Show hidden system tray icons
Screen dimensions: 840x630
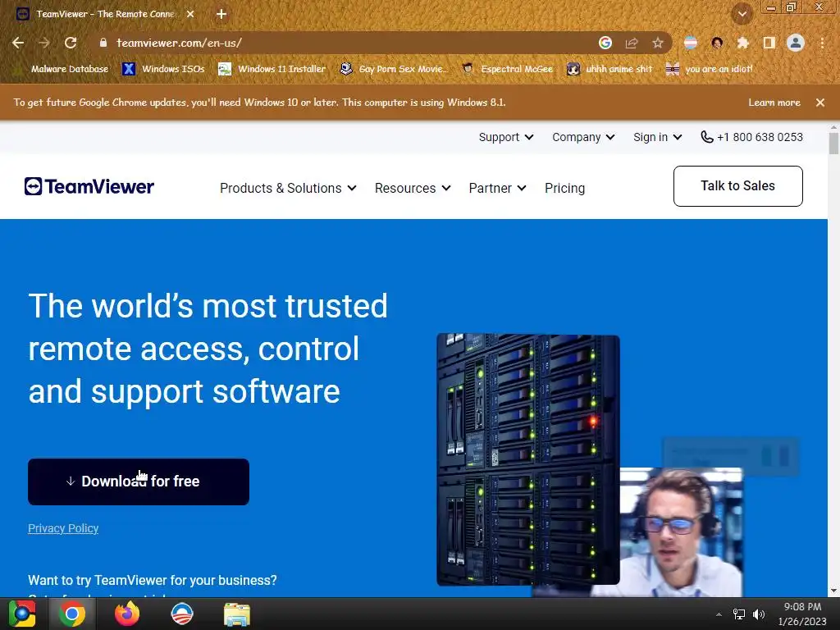pos(719,614)
